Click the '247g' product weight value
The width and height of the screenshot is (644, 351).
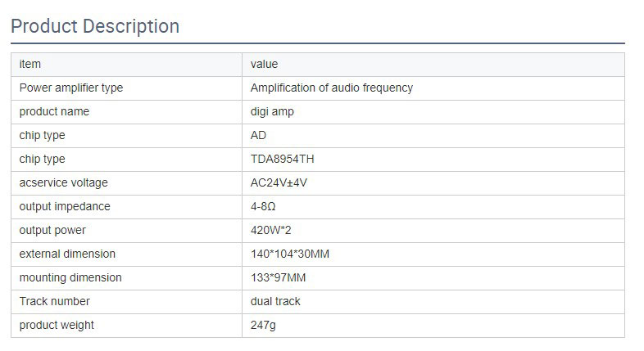(264, 325)
